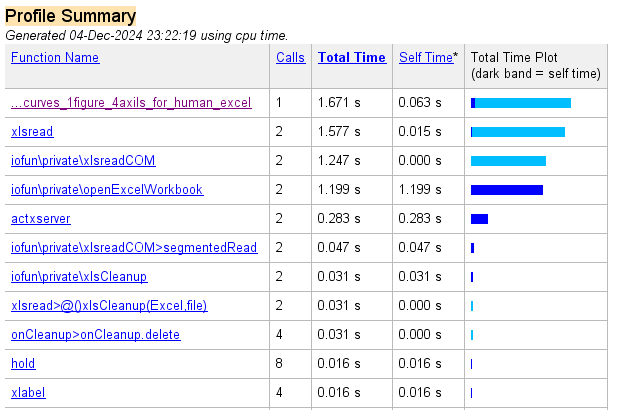Sort table by Calls column header

coord(291,57)
